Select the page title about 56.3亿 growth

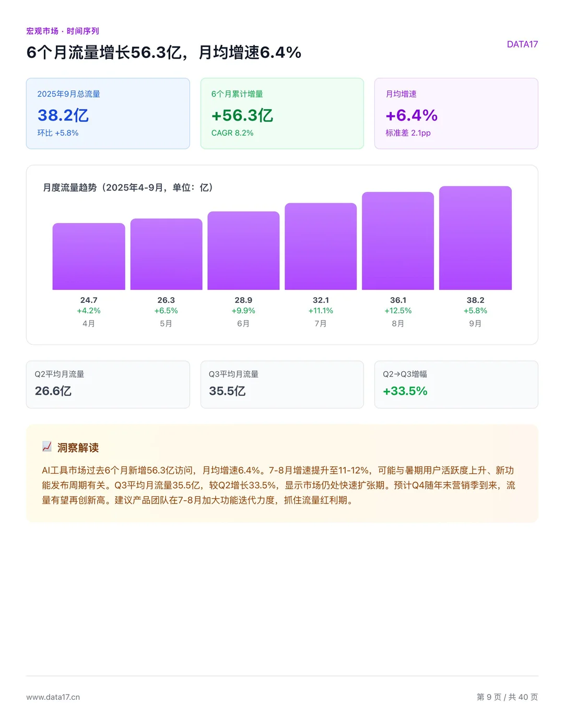(x=163, y=52)
